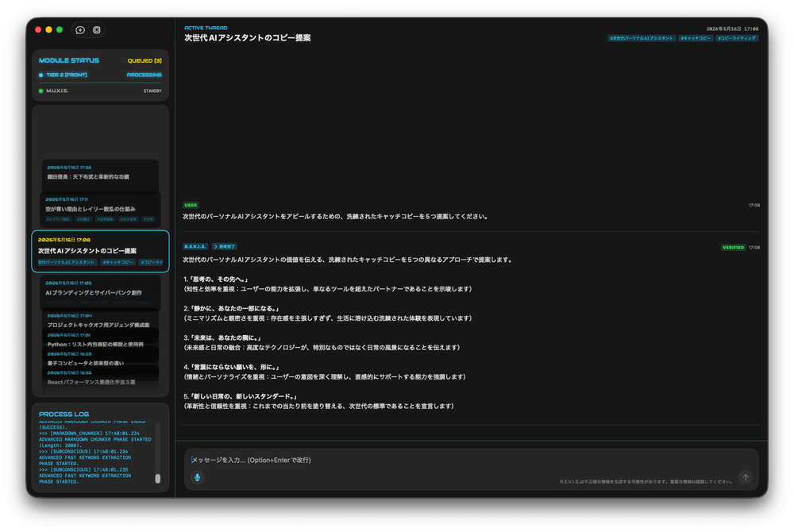Open the プロジェクトキックオフ用アジェンダ構成案 thread
The width and height of the screenshot is (794, 532).
(100, 321)
